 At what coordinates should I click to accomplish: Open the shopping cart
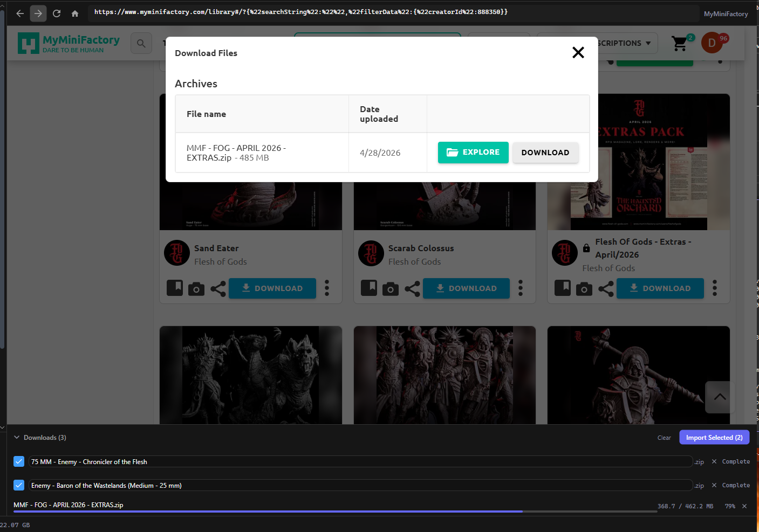(x=680, y=43)
